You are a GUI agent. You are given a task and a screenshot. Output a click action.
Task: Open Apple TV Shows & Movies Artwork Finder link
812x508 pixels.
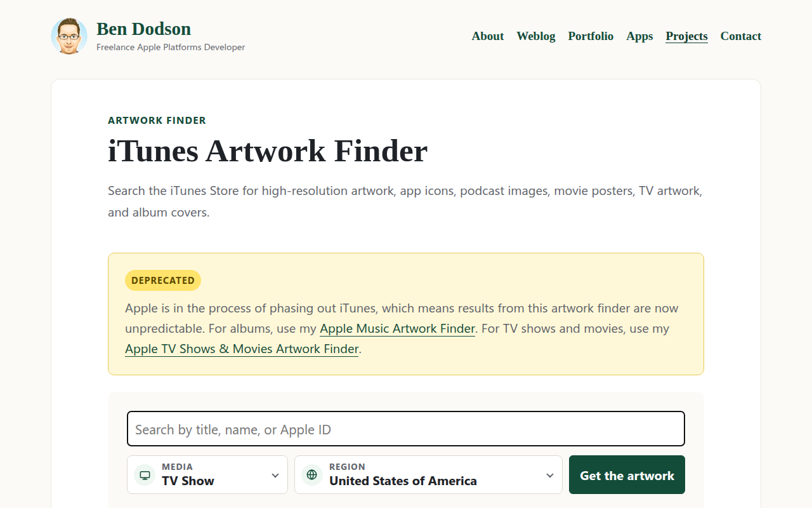(242, 349)
